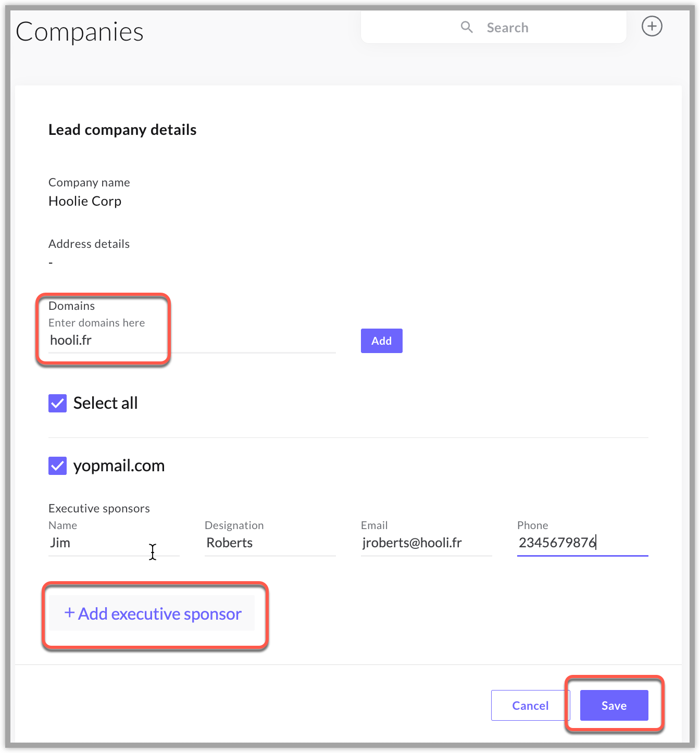Click Add executive sponsor link
700x753 pixels.
point(153,613)
